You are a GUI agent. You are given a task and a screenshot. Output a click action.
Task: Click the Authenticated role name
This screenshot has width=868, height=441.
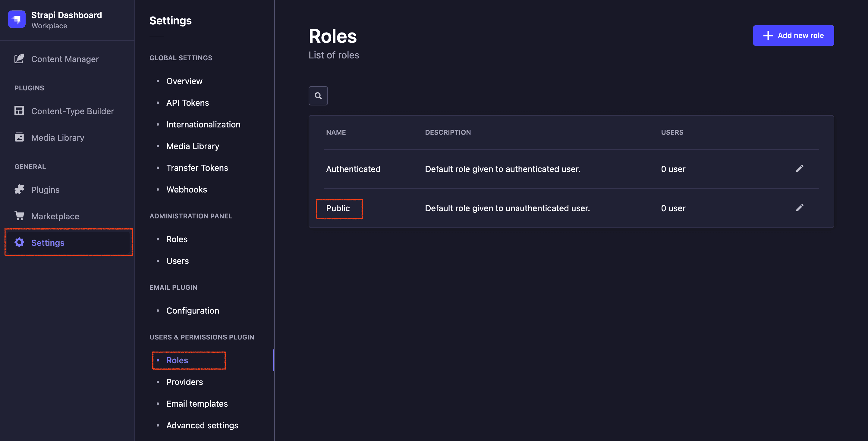click(x=353, y=169)
